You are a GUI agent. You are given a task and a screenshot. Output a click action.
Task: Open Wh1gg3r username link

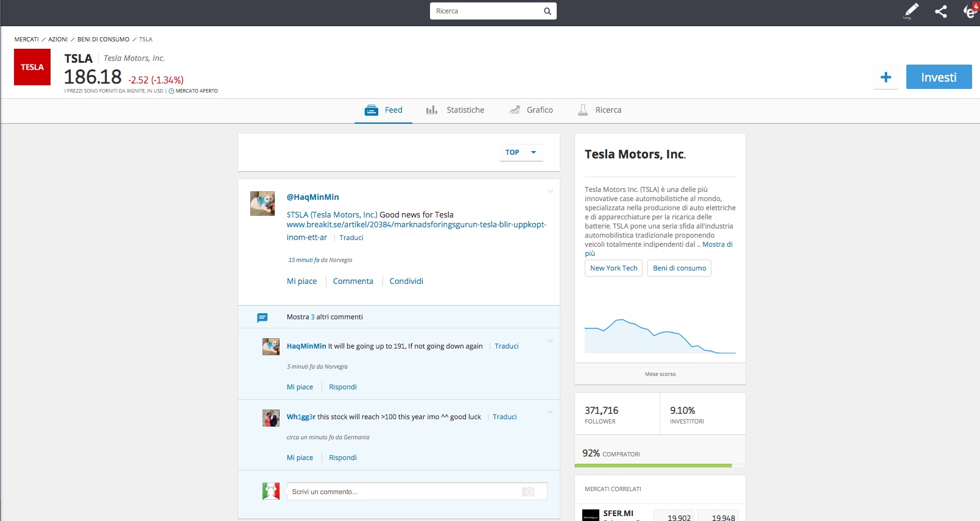[301, 417]
